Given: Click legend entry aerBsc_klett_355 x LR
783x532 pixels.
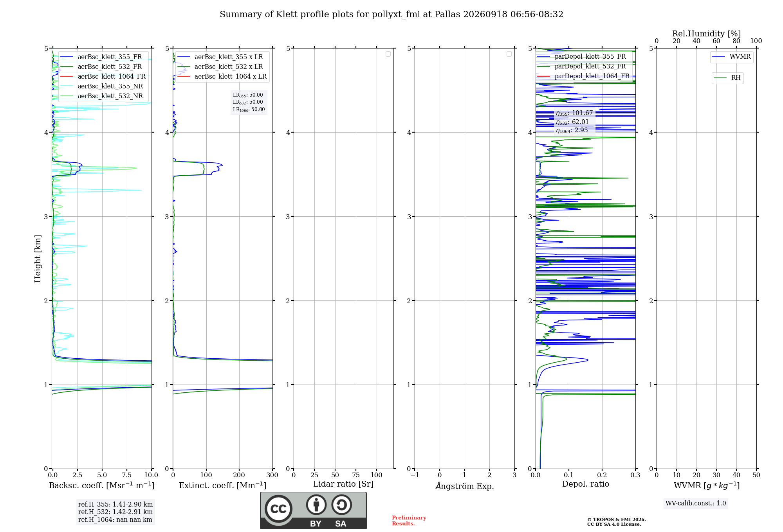Looking at the screenshot, I should coord(222,57).
